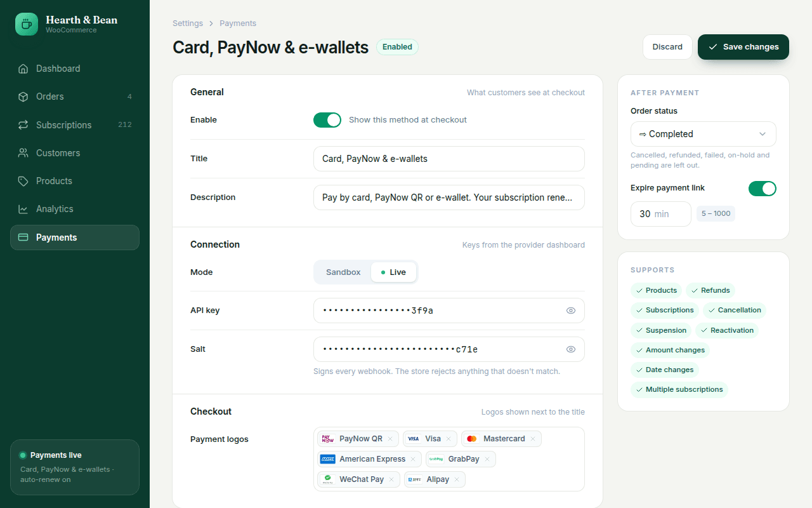812x508 pixels.
Task: Toggle the Enable method at checkout switch
Action: pyautogui.click(x=327, y=120)
